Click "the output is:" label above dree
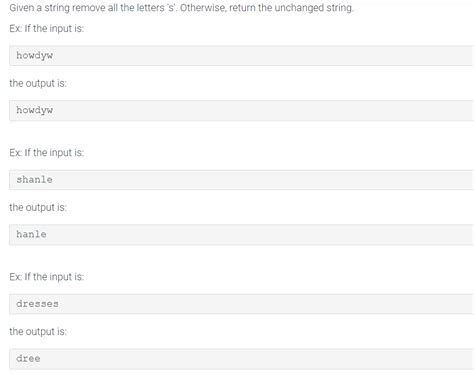Image resolution: width=474 pixels, height=374 pixels. click(38, 331)
